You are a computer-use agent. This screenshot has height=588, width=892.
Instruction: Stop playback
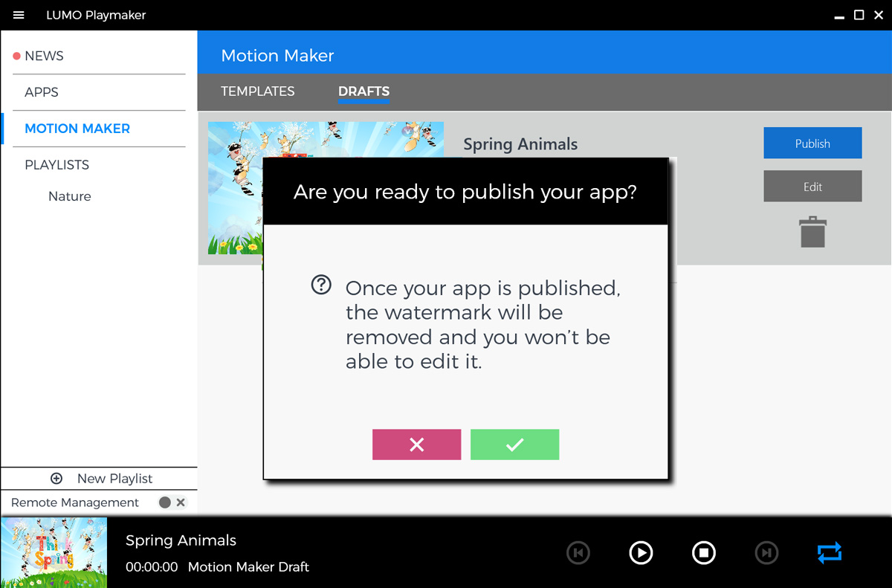(704, 552)
